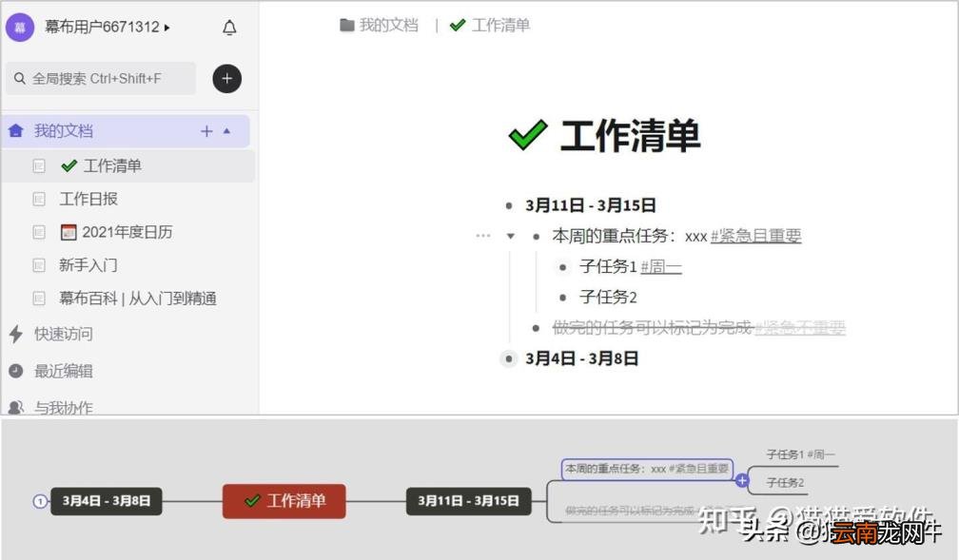The height and width of the screenshot is (560, 959).
Task: Open 最近编辑 section
Action: [64, 371]
